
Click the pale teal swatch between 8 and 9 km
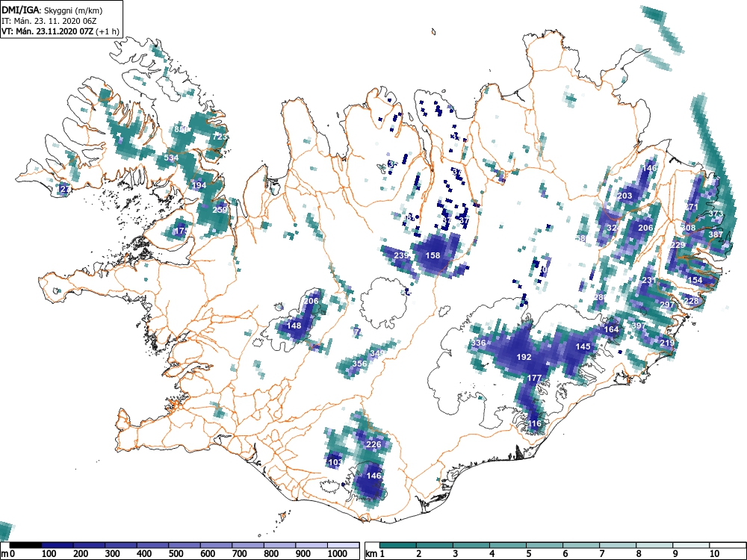(654, 545)
